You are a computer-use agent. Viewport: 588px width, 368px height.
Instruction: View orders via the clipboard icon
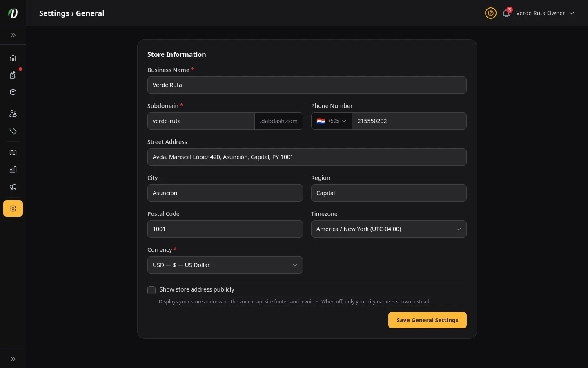[x=13, y=75]
